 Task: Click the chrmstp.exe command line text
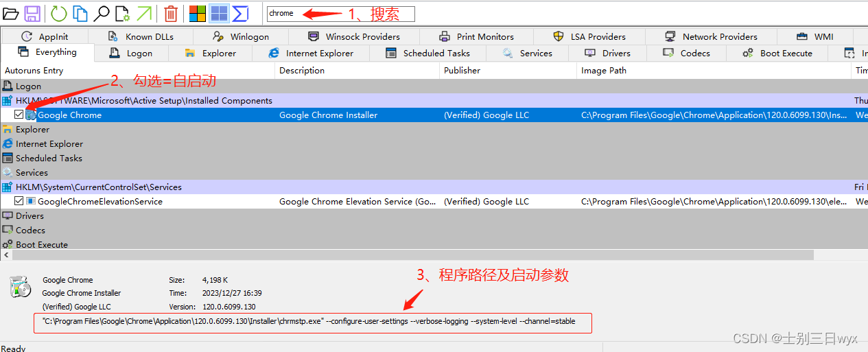(309, 321)
